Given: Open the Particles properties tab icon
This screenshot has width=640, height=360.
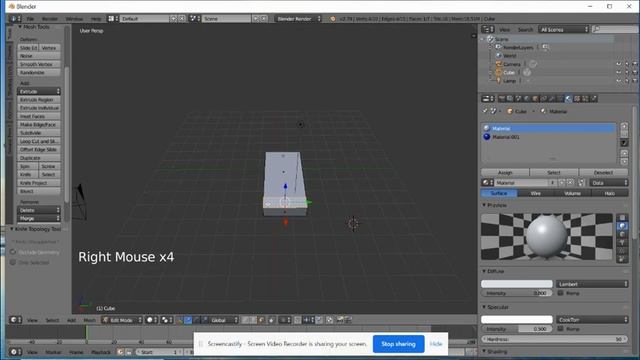Looking at the screenshot, I should coord(585,99).
